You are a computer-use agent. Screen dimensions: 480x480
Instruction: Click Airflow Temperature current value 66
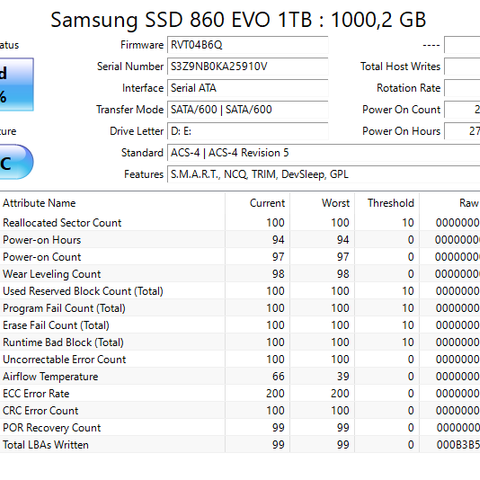[x=278, y=376]
